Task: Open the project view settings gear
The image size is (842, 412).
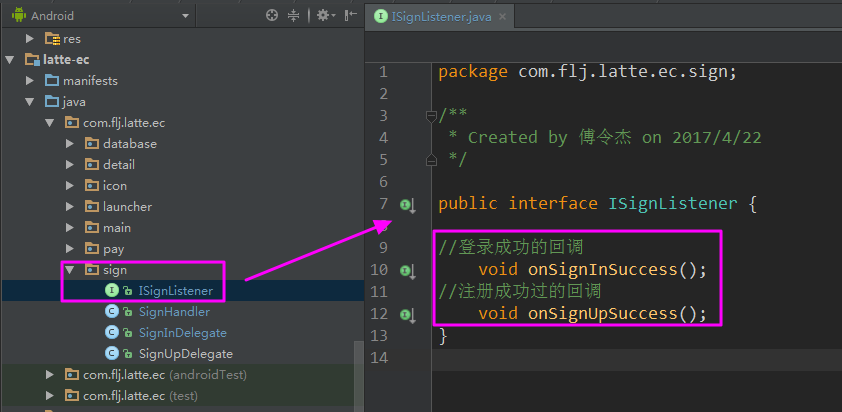Action: coord(325,16)
